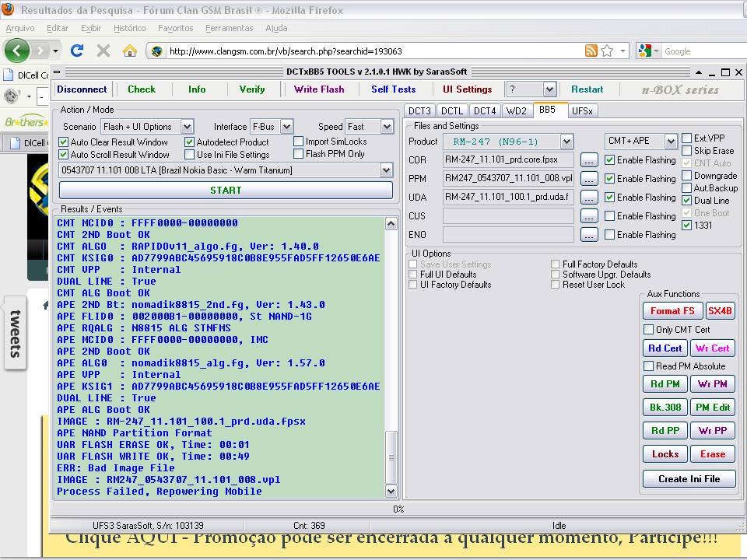Browse for UDA file with ellipsis button
The height and width of the screenshot is (560, 747).
[x=589, y=197]
